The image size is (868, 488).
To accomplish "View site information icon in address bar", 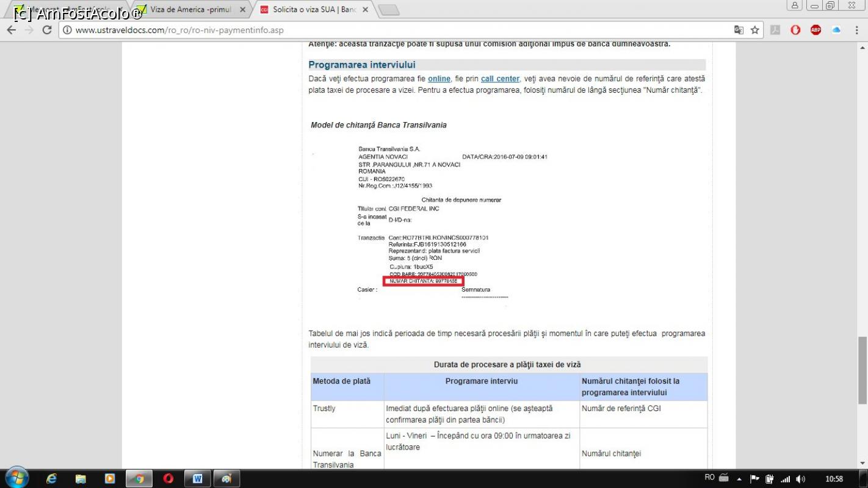I will click(x=67, y=30).
